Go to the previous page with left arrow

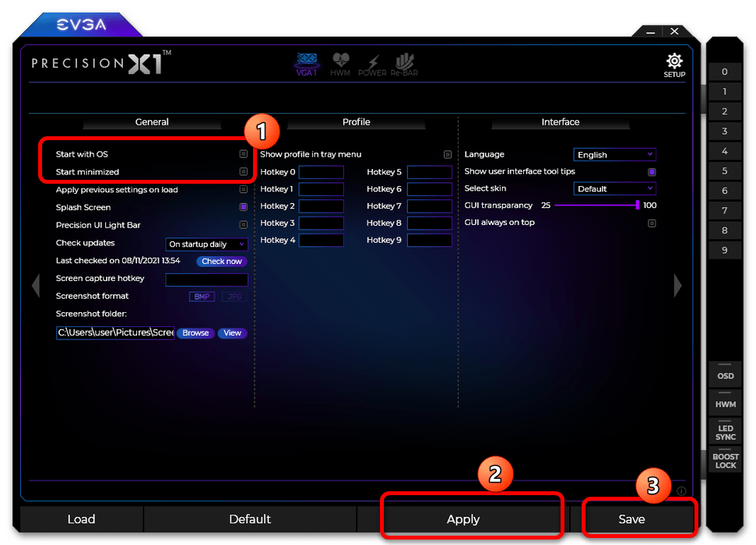point(35,286)
